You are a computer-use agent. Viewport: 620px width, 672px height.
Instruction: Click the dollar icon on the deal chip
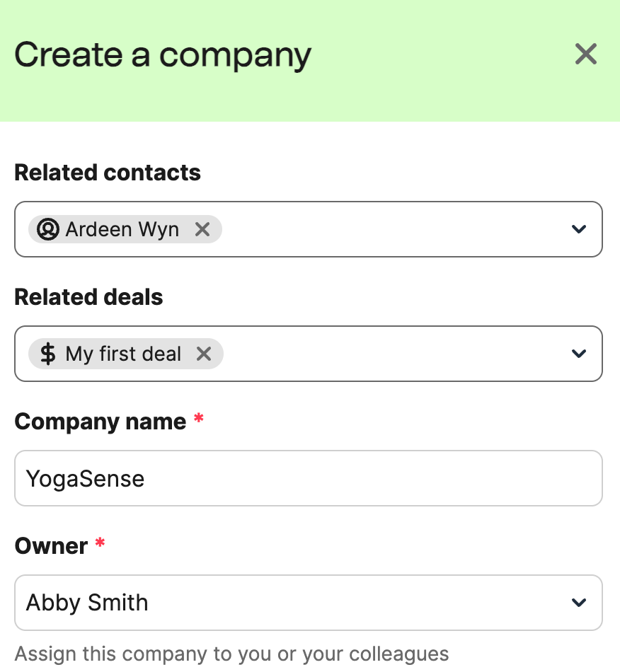(x=47, y=354)
